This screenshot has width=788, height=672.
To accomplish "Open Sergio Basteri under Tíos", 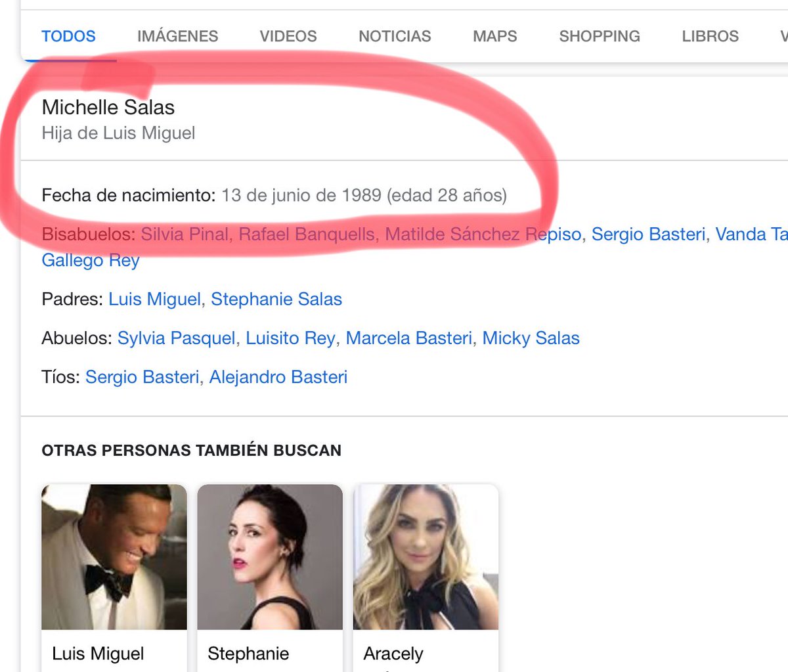I will coord(142,377).
